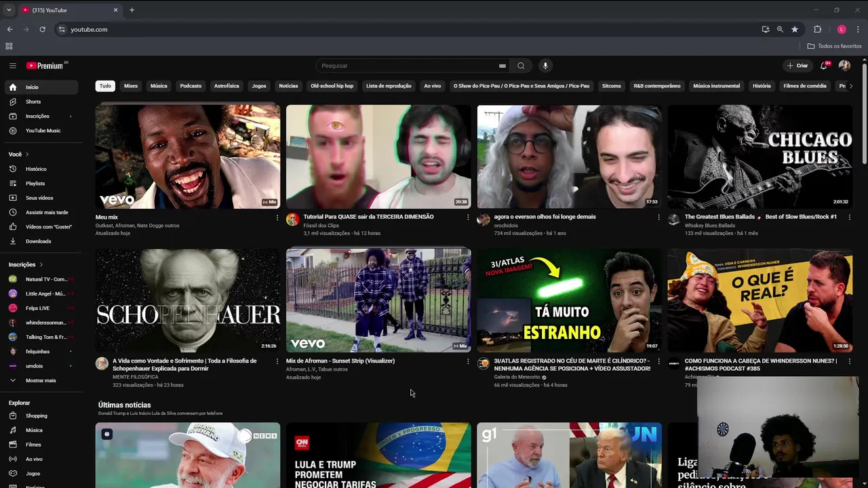This screenshot has width=868, height=488.
Task: Open a new browser tab
Action: click(x=132, y=10)
